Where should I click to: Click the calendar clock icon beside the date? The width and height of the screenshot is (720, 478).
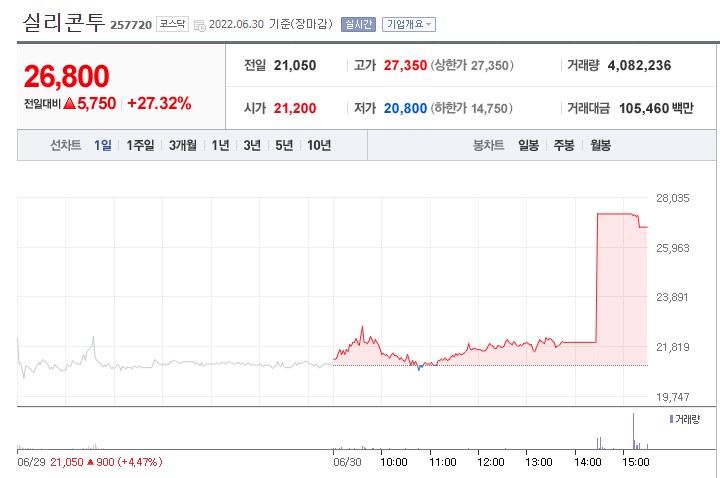click(200, 25)
